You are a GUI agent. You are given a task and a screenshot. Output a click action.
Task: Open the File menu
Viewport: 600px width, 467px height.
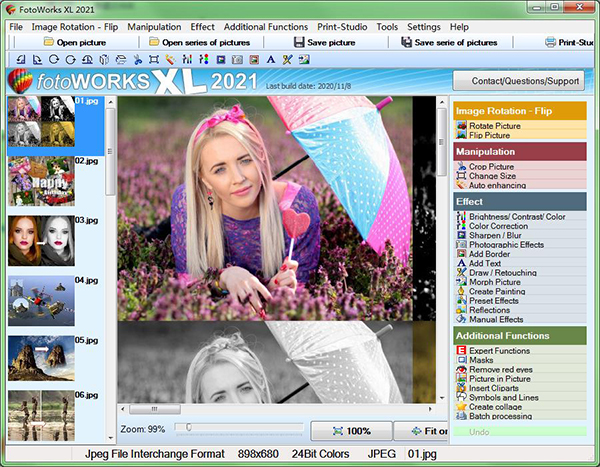16,27
